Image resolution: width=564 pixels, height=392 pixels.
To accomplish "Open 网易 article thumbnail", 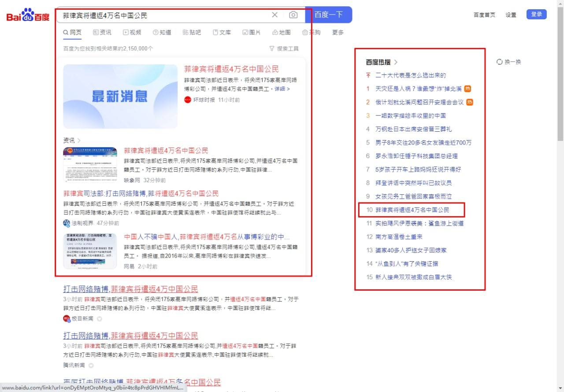I will pos(90,251).
